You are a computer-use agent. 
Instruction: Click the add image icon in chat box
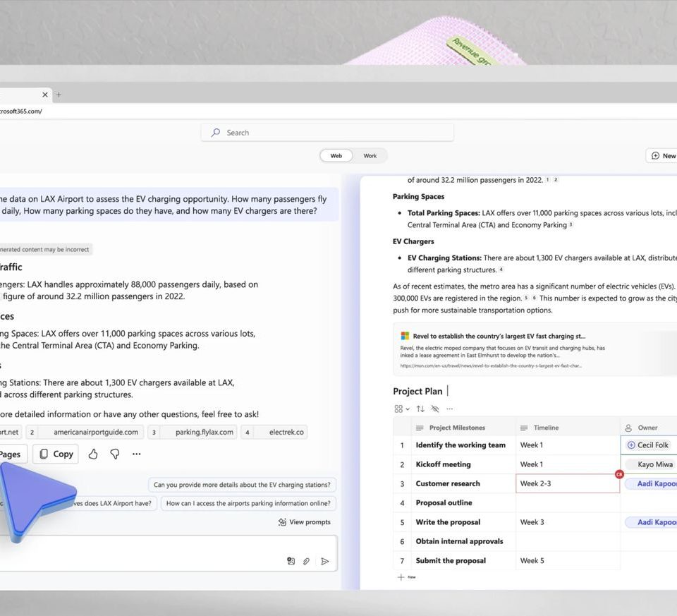click(x=291, y=561)
